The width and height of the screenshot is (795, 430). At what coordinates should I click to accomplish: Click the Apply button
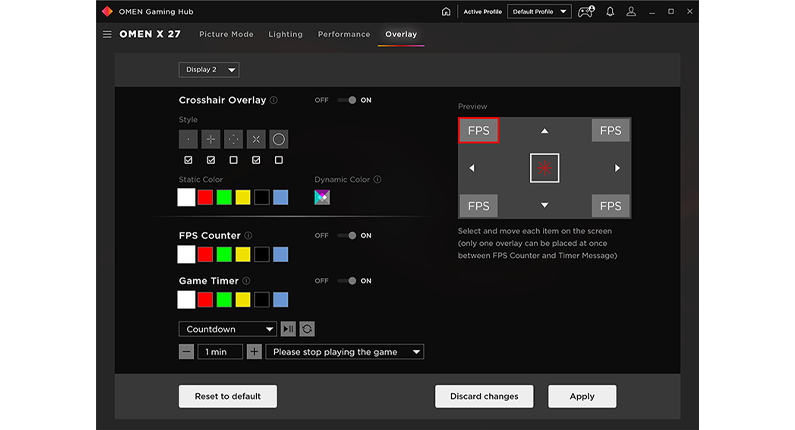pos(582,397)
